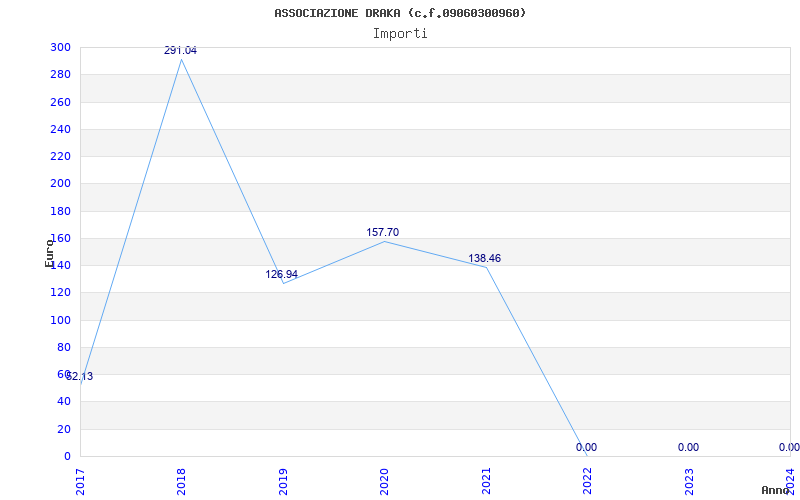Screen dimensions: 800x500
Task: Click the 240 y-axis tick
Action: coord(60,130)
